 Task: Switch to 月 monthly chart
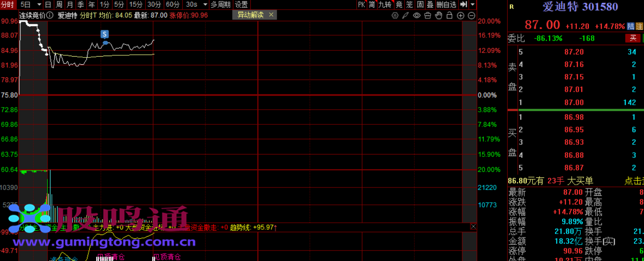point(70,4)
